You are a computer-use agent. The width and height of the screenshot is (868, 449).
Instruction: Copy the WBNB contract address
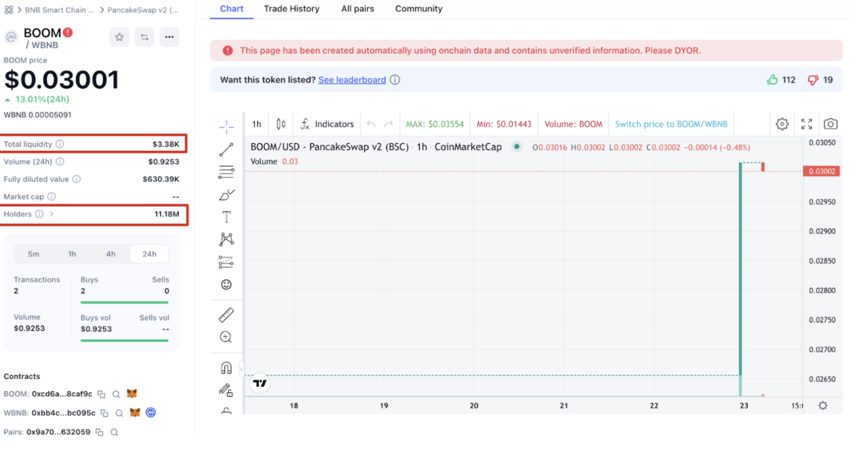pos(104,413)
